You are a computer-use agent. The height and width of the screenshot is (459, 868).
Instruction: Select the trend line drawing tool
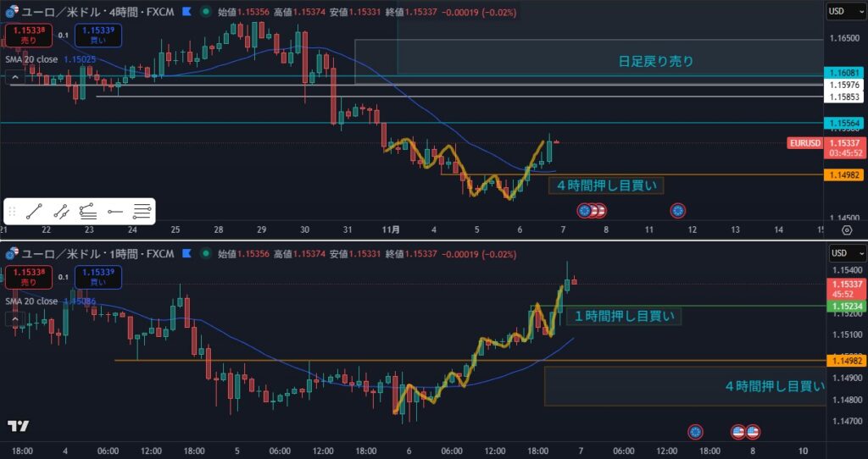pyautogui.click(x=34, y=212)
